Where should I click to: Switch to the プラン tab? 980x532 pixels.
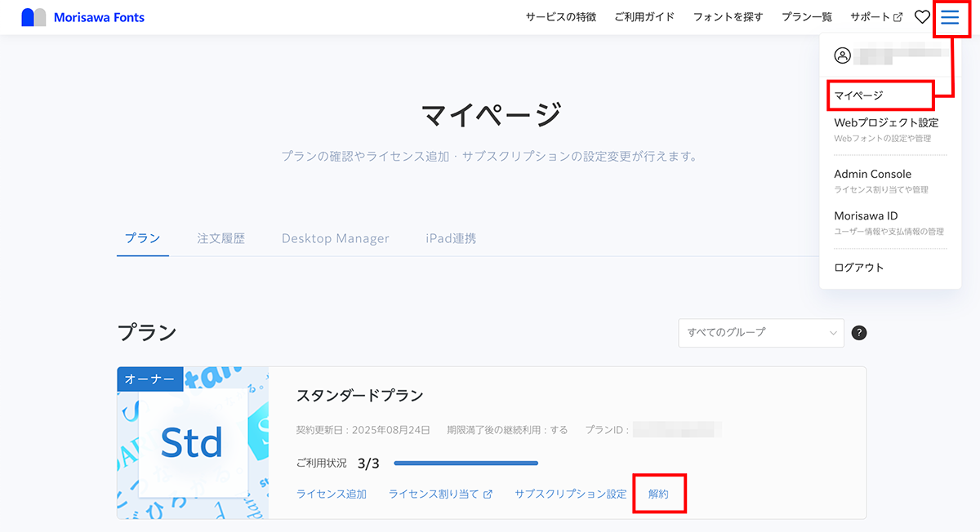143,238
